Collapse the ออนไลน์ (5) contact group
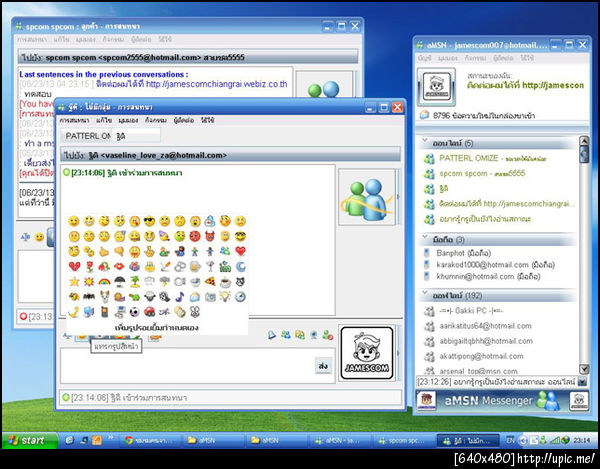 [425, 141]
